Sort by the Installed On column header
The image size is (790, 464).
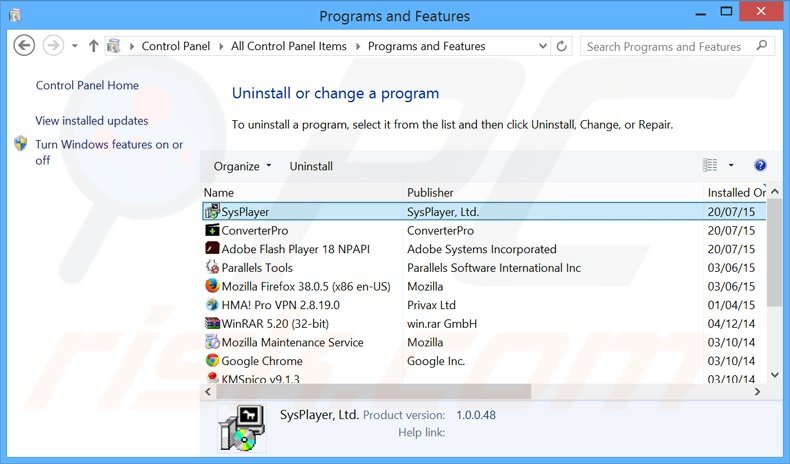(736, 192)
